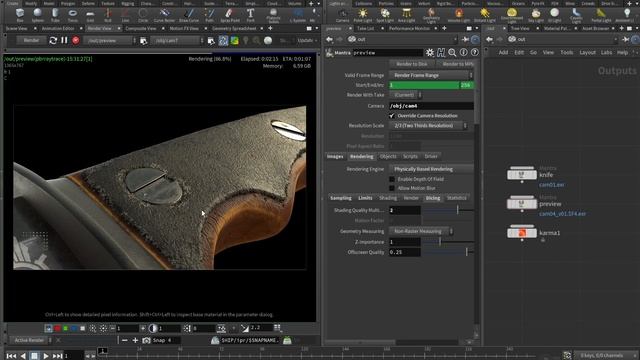
Task: Open the Update mode dropdown
Action: [x=307, y=40]
